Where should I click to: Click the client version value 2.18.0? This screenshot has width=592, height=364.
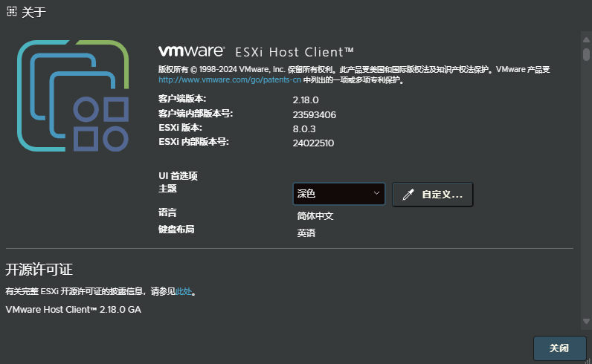pyautogui.click(x=306, y=100)
